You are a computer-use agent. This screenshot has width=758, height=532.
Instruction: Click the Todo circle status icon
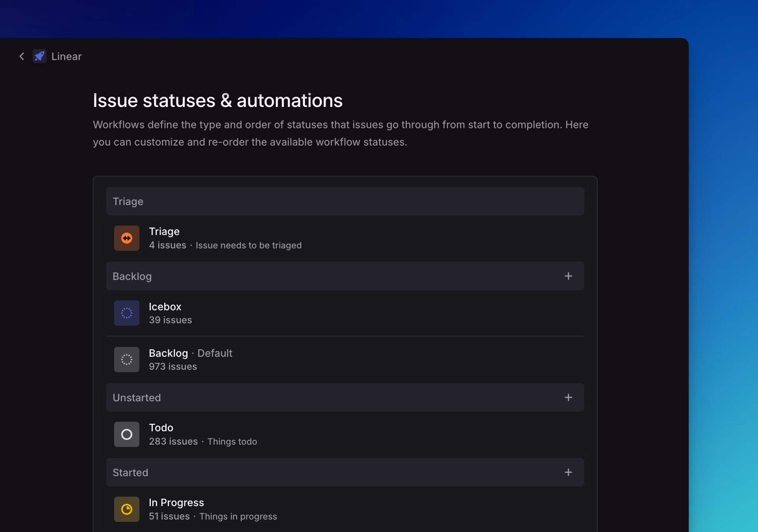[x=127, y=434]
